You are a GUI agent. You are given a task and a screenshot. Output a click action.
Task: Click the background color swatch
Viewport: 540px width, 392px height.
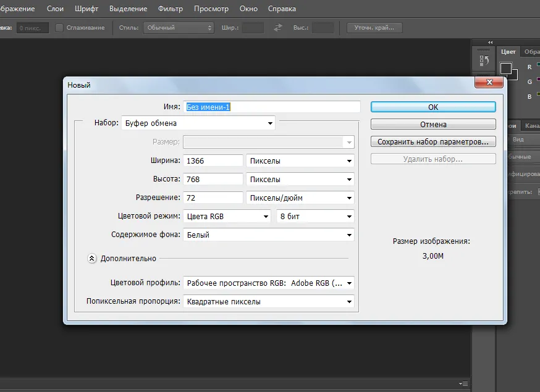click(514, 76)
